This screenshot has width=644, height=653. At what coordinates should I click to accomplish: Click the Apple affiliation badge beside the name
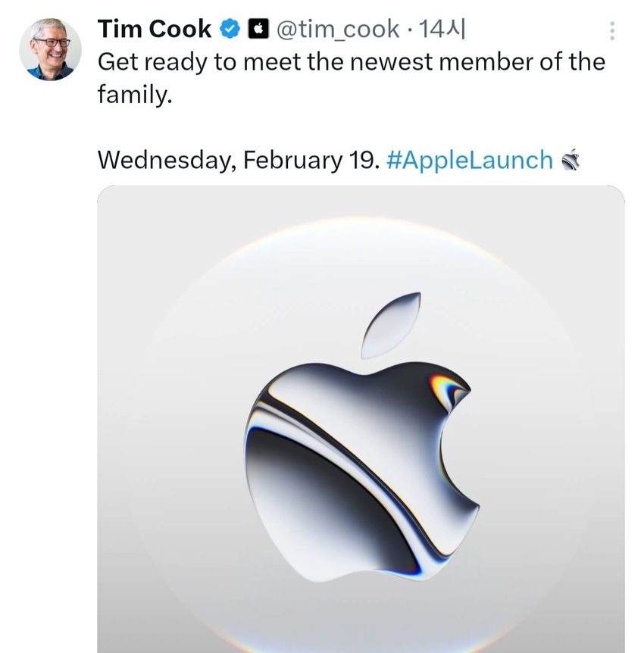coord(258,30)
